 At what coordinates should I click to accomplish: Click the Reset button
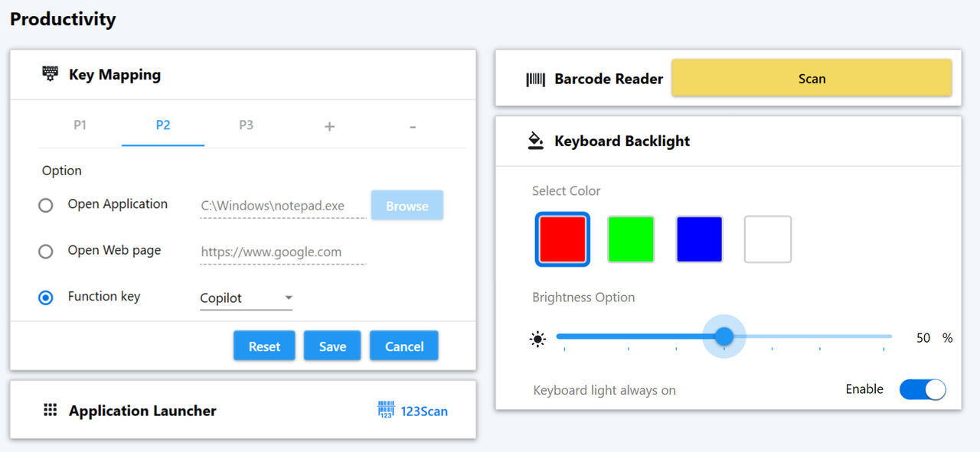(264, 346)
